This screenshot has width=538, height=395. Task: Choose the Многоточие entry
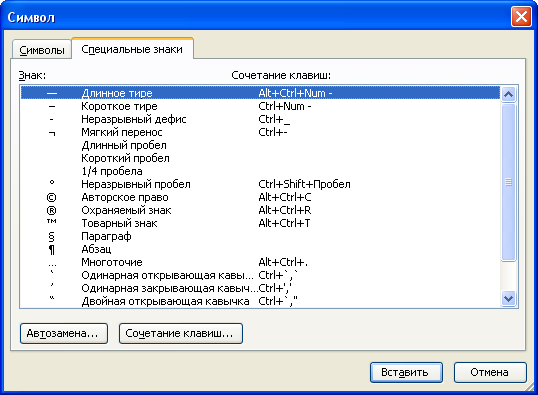point(260,263)
